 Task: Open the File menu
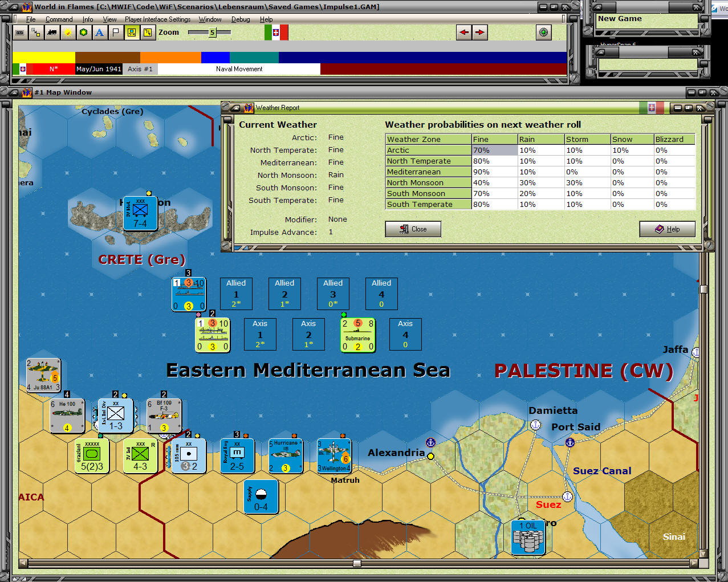coord(31,19)
